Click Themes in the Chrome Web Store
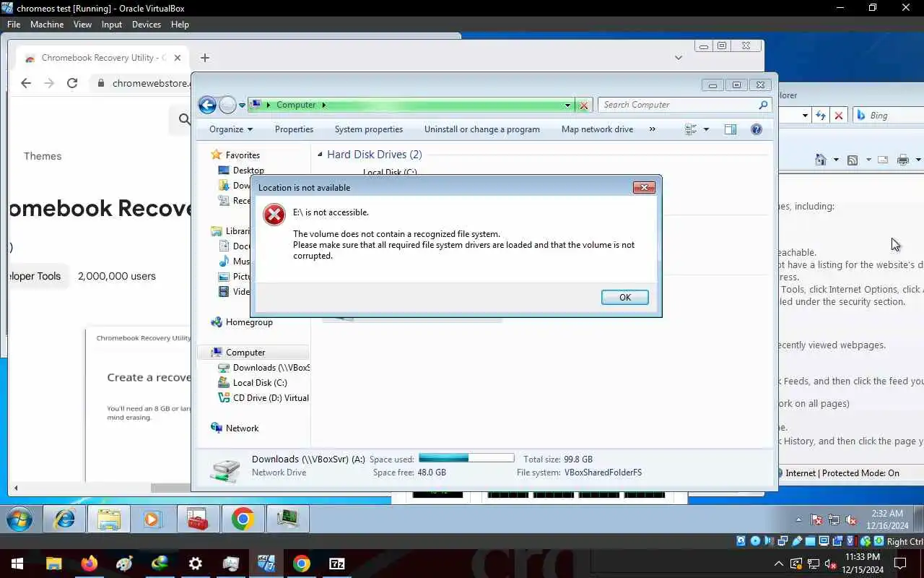Image resolution: width=924 pixels, height=578 pixels. coord(43,156)
